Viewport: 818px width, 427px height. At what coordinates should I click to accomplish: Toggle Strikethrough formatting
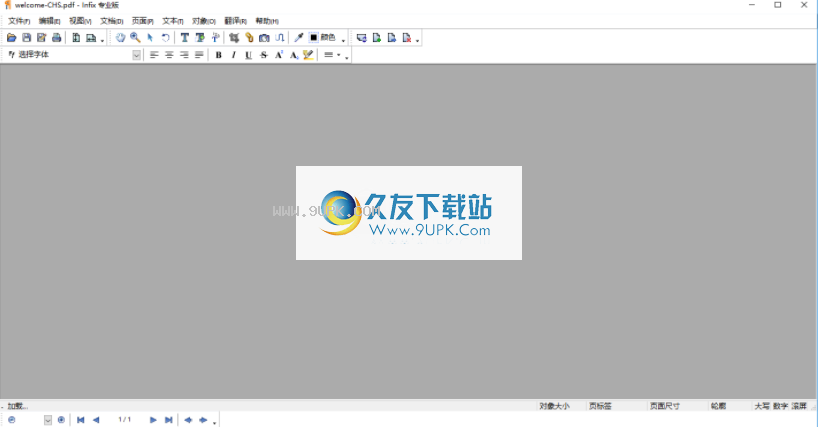263,55
